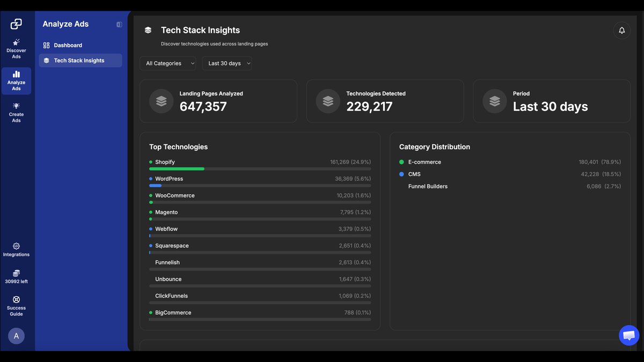Select Tech Stack Insights menu item
This screenshot has height=362, width=644.
pos(80,61)
